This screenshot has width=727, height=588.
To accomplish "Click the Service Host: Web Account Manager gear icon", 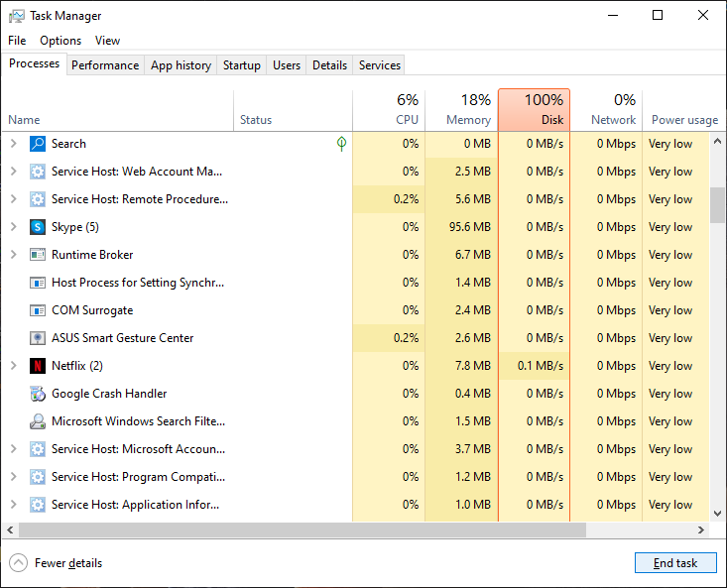I will [x=38, y=172].
